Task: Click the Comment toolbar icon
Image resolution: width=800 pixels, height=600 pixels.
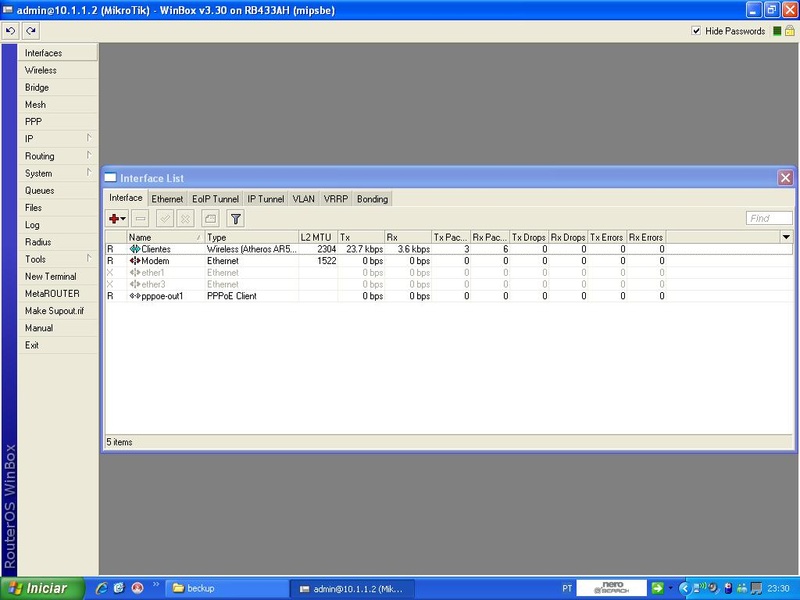Action: point(210,219)
